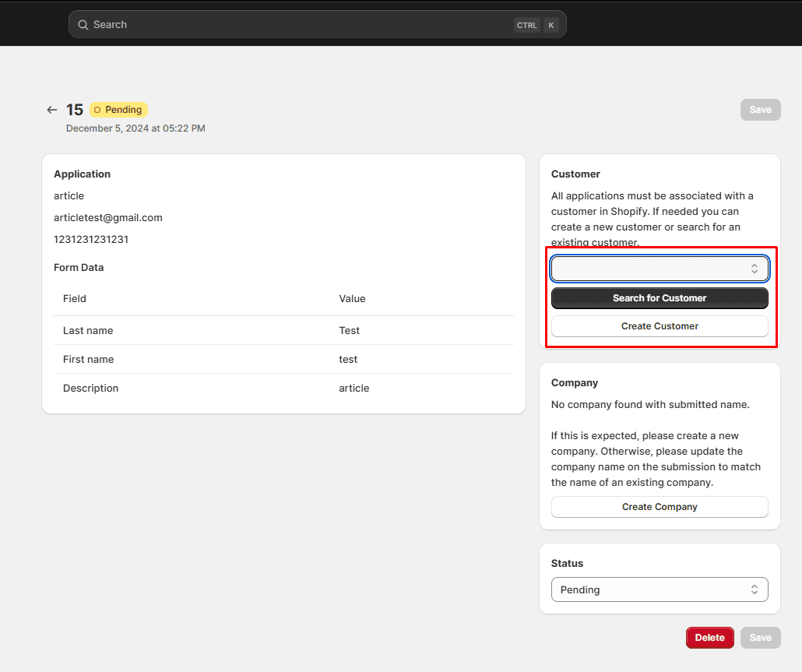Open the customer selection dropdown

[x=660, y=269]
